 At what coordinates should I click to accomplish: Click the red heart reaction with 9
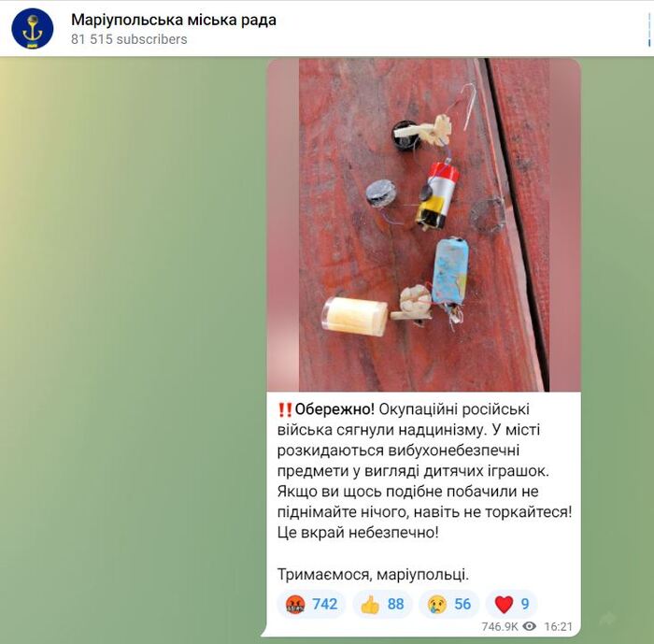coord(512,604)
